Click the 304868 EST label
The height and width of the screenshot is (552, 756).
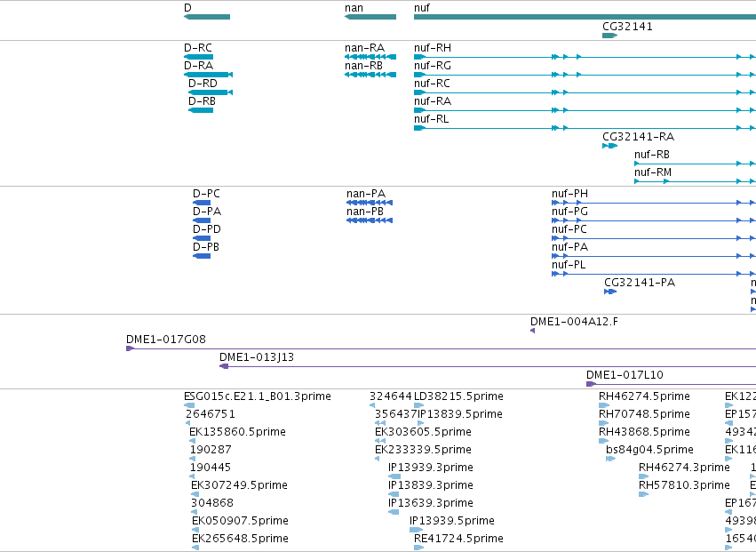click(212, 503)
